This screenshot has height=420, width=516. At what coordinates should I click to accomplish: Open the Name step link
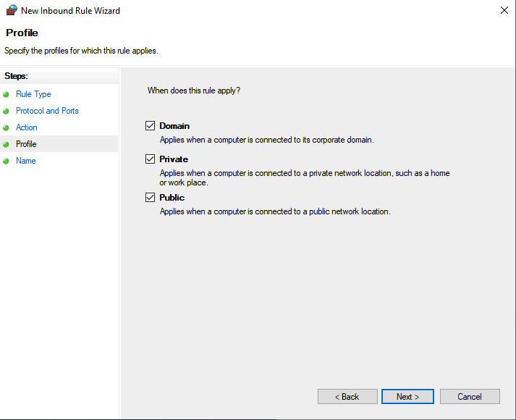point(26,161)
